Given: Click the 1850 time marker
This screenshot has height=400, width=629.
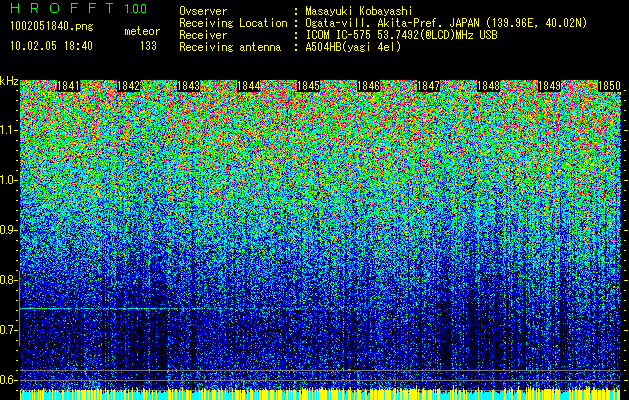Looking at the screenshot, I should coord(609,86).
